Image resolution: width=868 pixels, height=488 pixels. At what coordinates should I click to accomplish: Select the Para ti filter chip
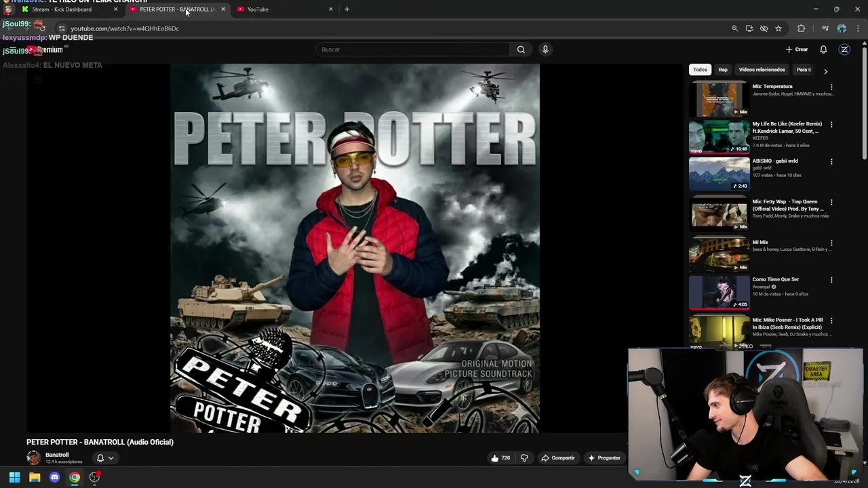tap(804, 70)
